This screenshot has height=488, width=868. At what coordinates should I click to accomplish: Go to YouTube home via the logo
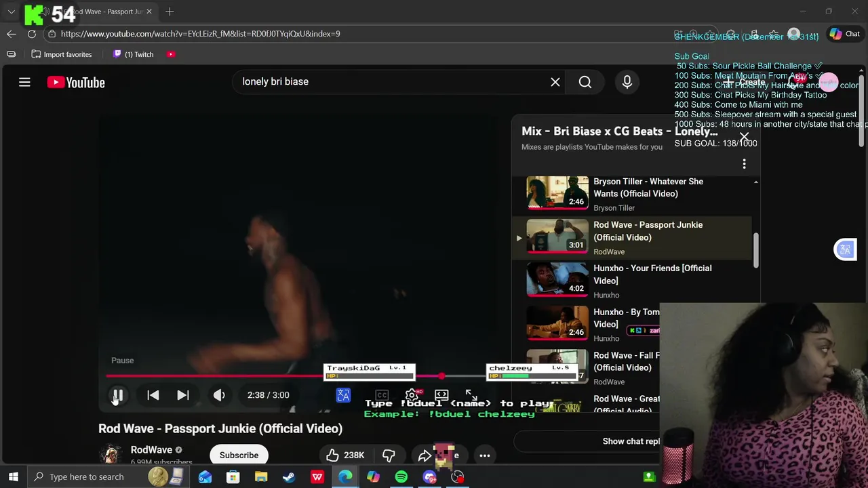pyautogui.click(x=76, y=83)
